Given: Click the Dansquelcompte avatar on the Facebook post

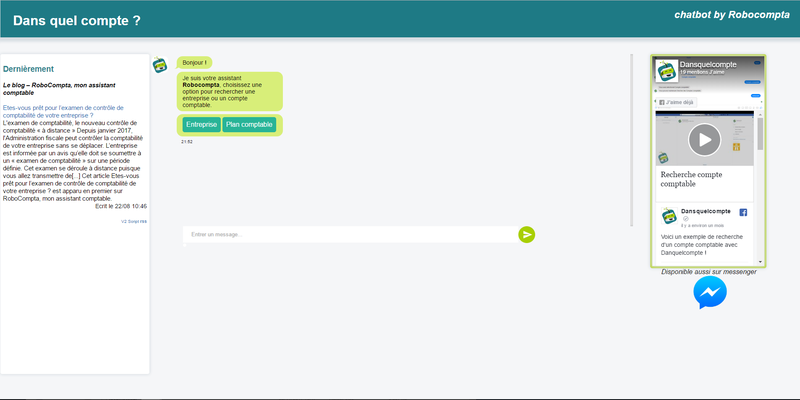Looking at the screenshot, I should (x=667, y=216).
